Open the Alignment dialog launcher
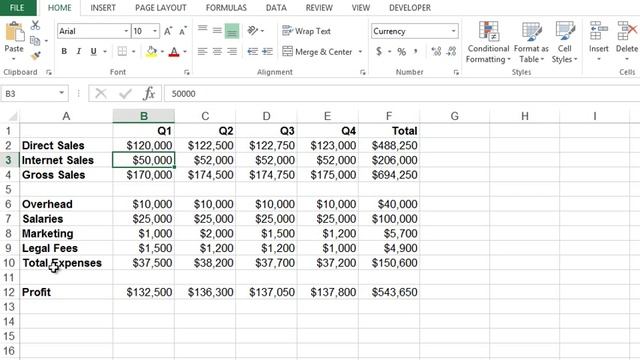This screenshot has height=360, width=640. (362, 72)
